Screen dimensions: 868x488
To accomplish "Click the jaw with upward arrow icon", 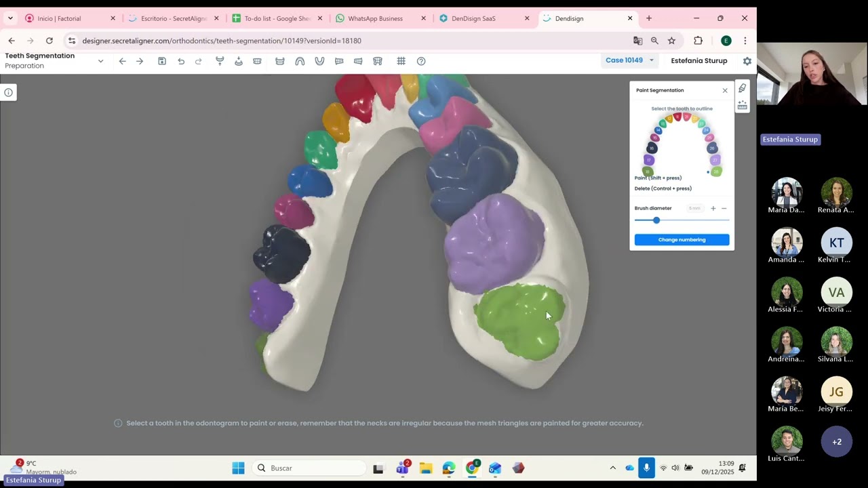I will click(220, 61).
